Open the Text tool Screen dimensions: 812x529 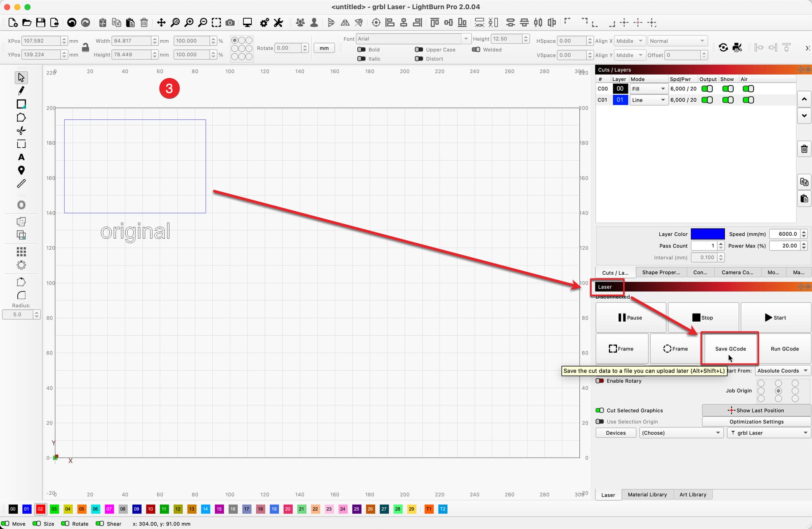pyautogui.click(x=21, y=157)
